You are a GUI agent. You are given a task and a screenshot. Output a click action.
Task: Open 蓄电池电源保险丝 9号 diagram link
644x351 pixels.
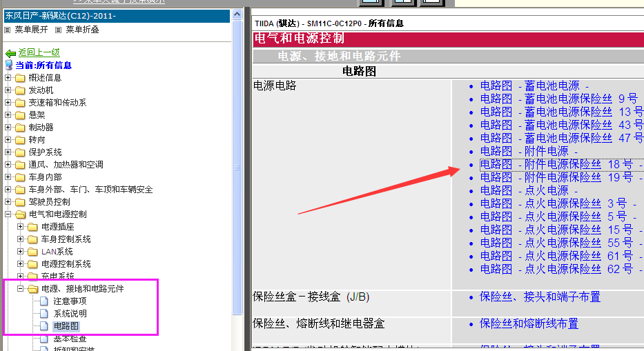pos(559,99)
